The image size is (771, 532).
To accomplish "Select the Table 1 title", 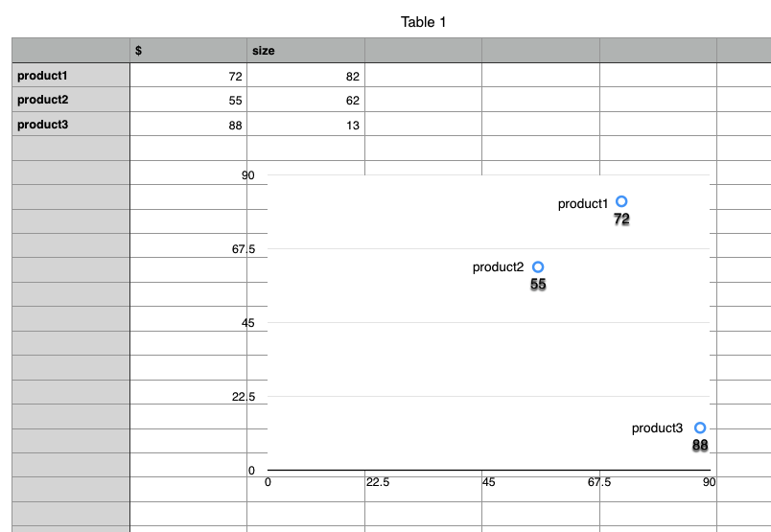I will (423, 22).
